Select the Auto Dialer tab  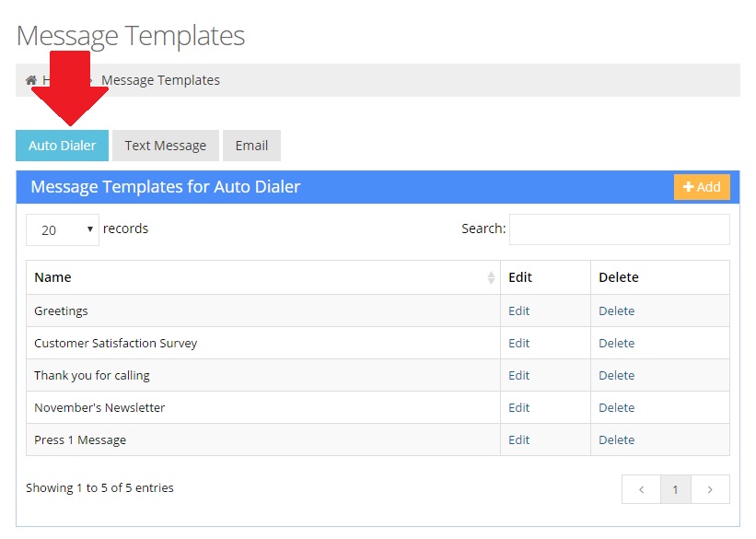(x=62, y=145)
